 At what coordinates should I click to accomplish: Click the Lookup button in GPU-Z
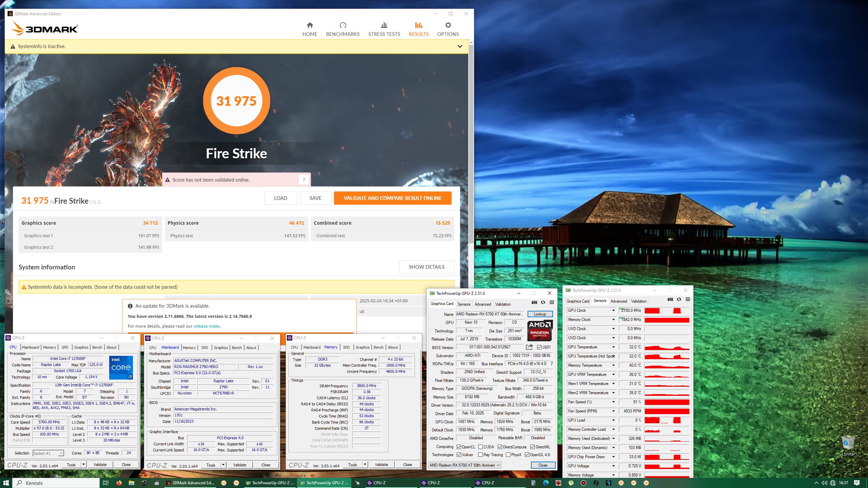540,314
